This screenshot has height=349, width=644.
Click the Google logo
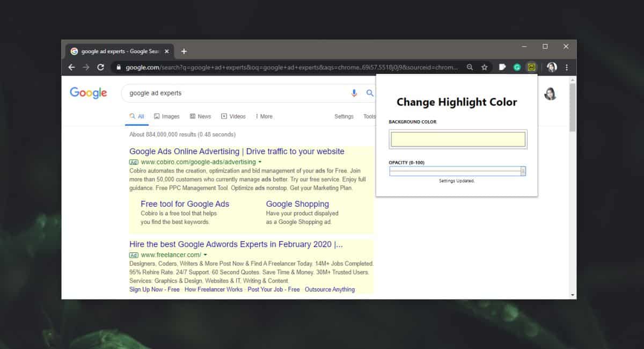click(x=89, y=93)
